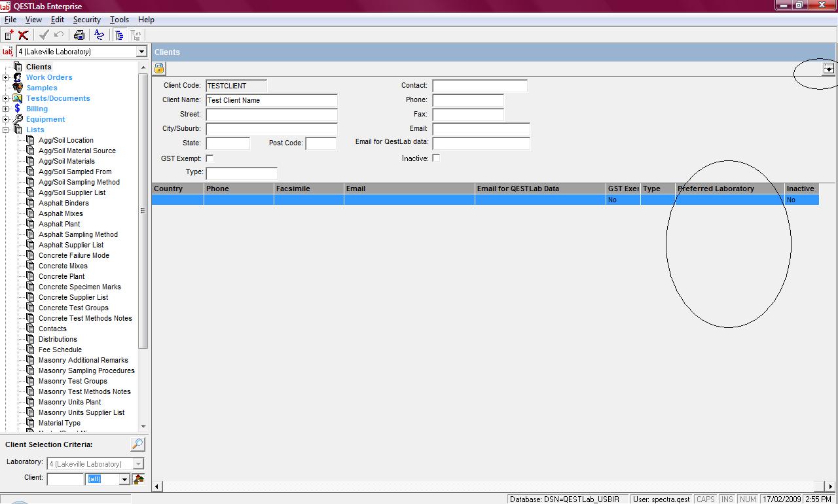838x504 pixels.
Task: Collapse the Lists tree node
Action: (6, 130)
